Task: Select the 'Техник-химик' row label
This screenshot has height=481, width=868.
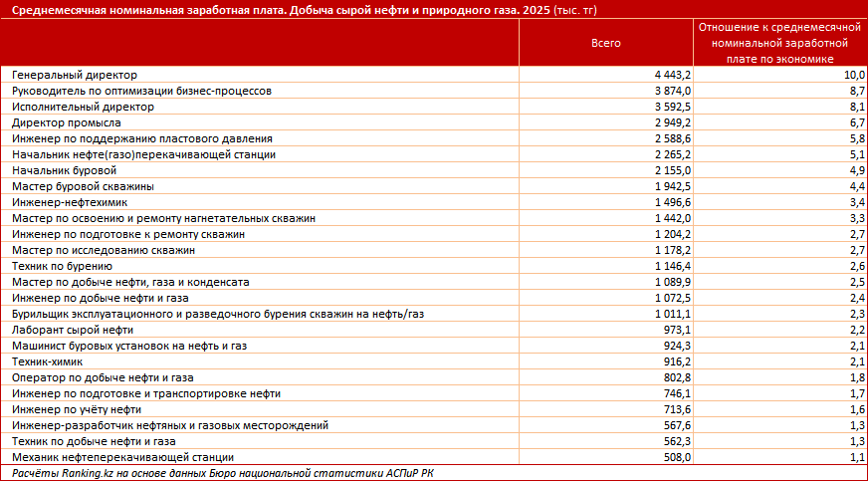Action: pos(47,362)
